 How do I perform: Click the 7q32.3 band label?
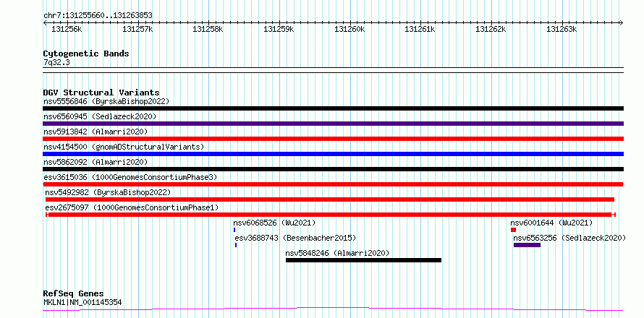click(56, 62)
